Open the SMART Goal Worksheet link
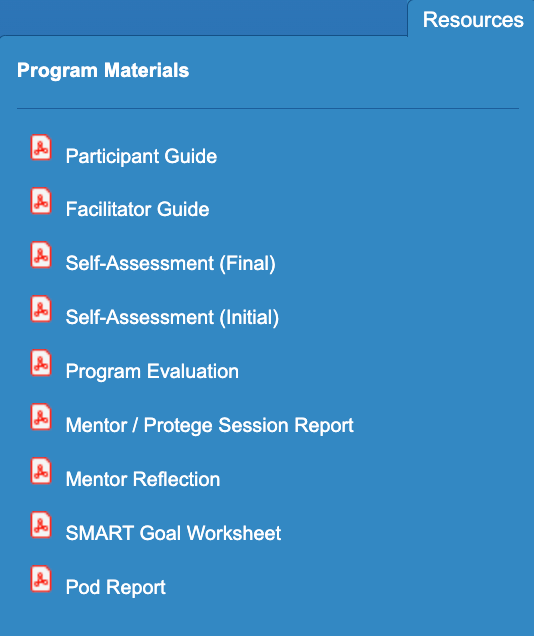This screenshot has height=636, width=534. point(173,533)
